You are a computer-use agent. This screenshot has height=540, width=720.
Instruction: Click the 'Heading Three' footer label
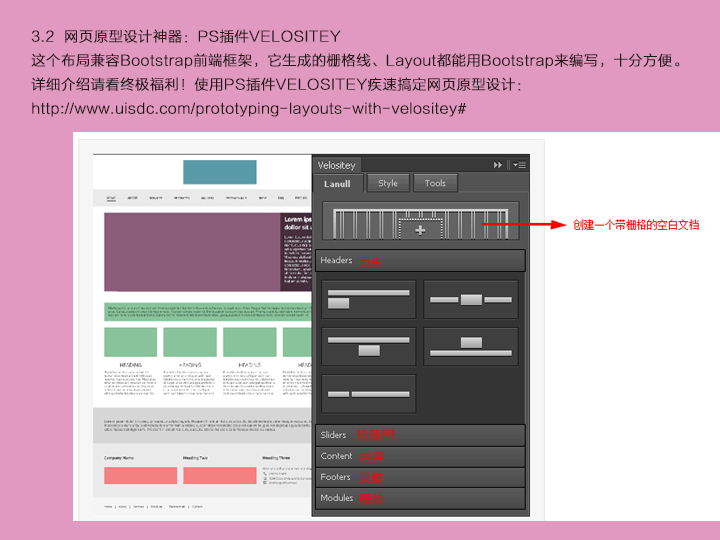pyautogui.click(x=276, y=458)
